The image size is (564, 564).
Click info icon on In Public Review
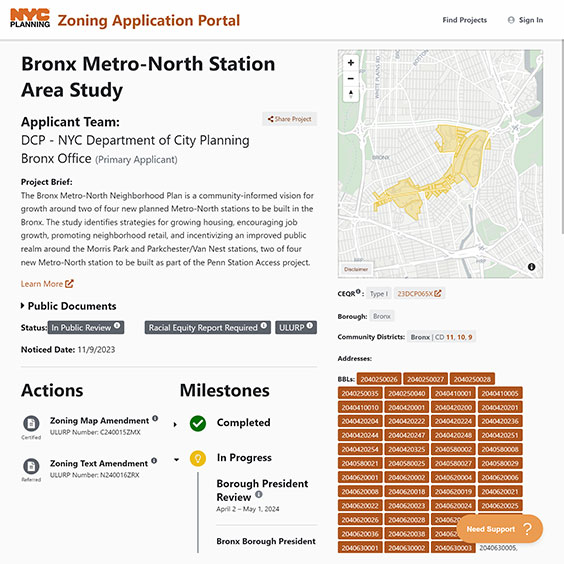point(117,326)
